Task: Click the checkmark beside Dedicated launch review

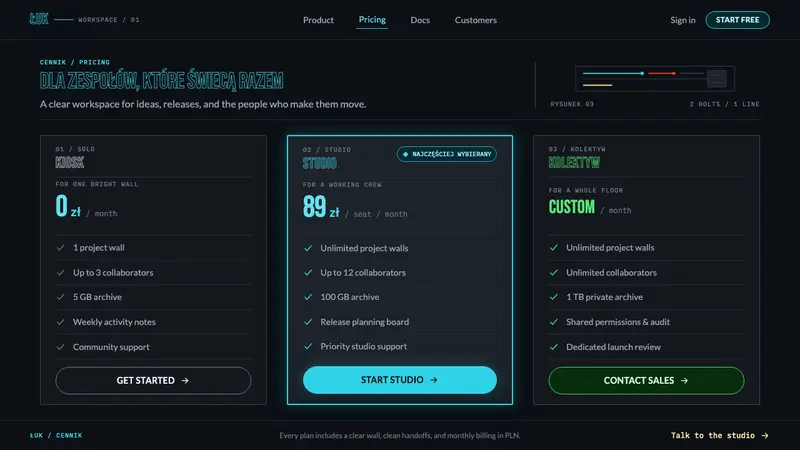Action: (x=554, y=347)
